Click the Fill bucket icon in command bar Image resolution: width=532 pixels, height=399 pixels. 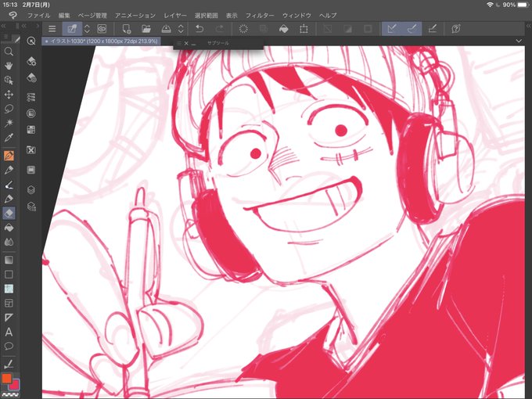(284, 29)
